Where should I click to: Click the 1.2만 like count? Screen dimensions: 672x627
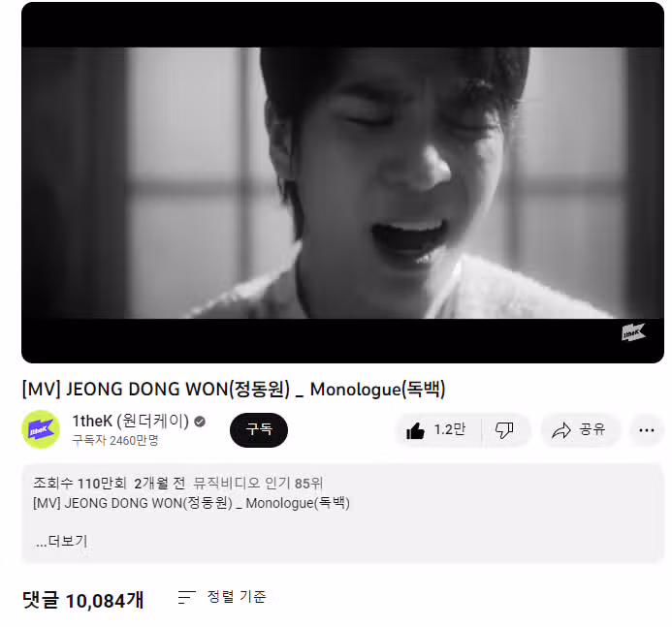450,429
